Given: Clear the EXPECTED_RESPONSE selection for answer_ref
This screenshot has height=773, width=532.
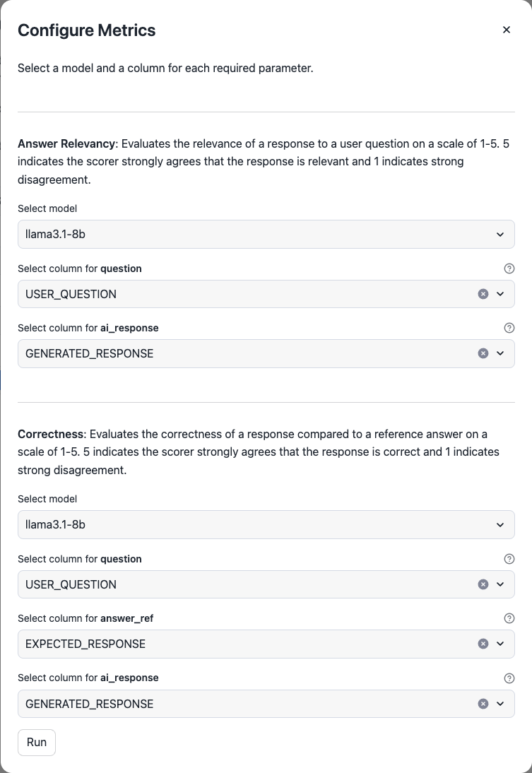Looking at the screenshot, I should click(x=483, y=644).
